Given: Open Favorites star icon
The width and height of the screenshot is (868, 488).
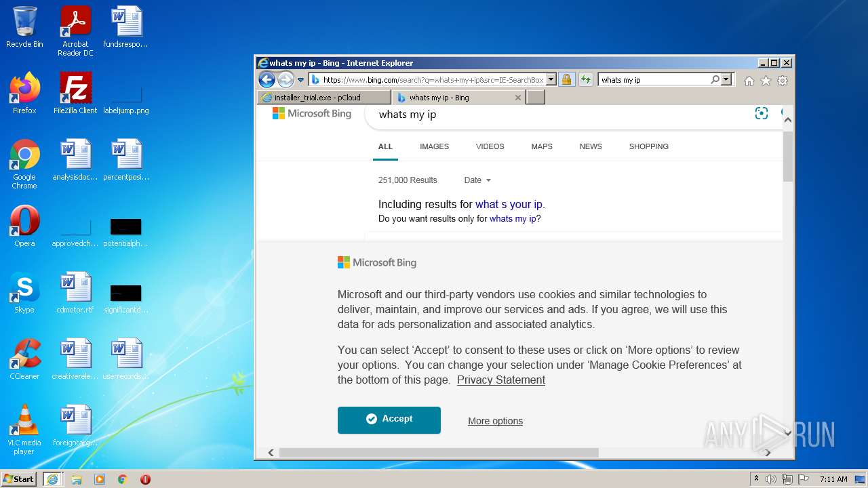Looking at the screenshot, I should coord(766,81).
